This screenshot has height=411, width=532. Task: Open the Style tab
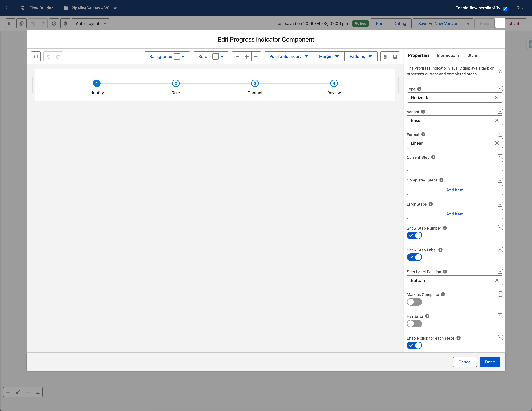472,55
